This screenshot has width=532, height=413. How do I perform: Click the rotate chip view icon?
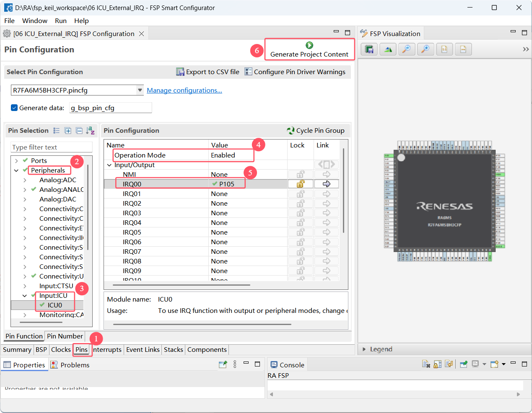388,49
